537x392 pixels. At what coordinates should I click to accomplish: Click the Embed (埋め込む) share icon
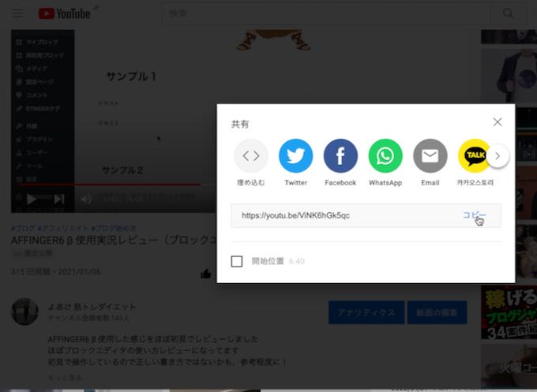(x=250, y=156)
